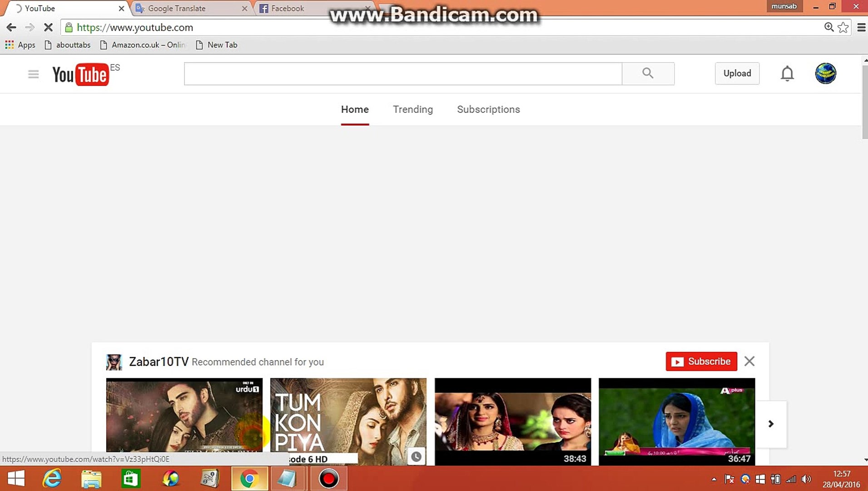Launch Internet Explorer from the taskbar
868x491 pixels.
point(52,479)
